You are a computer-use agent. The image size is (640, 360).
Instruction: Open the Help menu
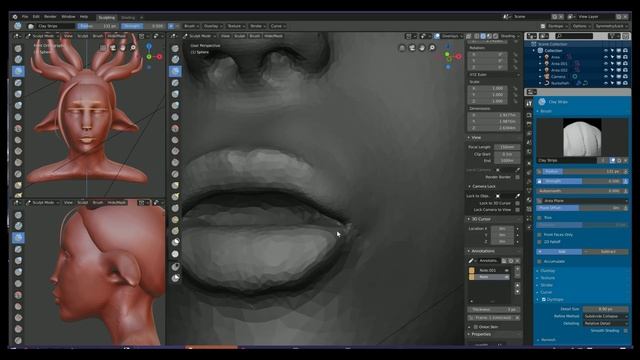(x=84, y=17)
